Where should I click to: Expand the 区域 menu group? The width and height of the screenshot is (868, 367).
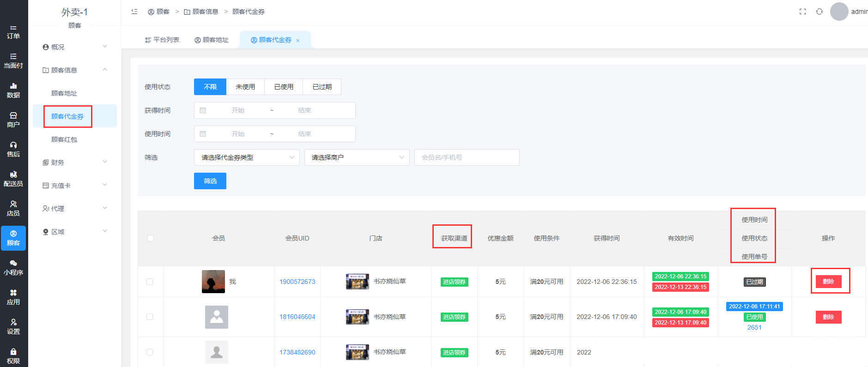75,232
